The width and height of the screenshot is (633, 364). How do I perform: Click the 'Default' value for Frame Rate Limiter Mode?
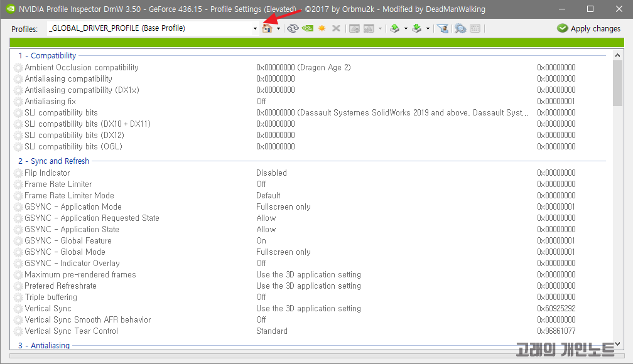click(x=269, y=195)
